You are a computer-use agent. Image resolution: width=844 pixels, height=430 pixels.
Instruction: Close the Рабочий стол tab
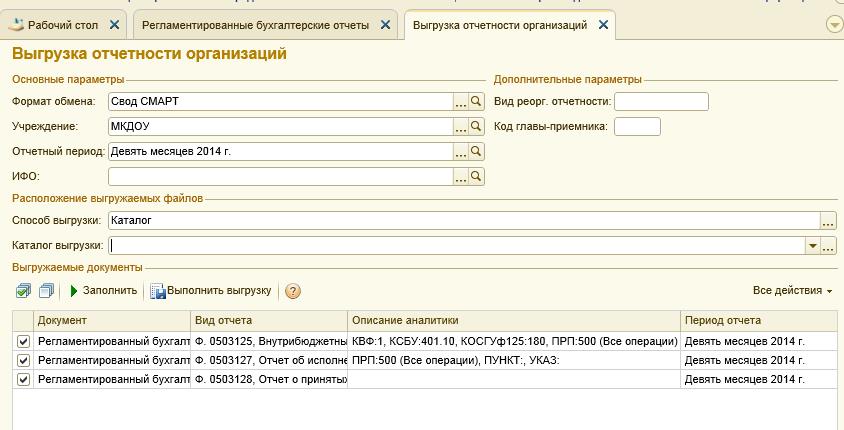coord(114,25)
